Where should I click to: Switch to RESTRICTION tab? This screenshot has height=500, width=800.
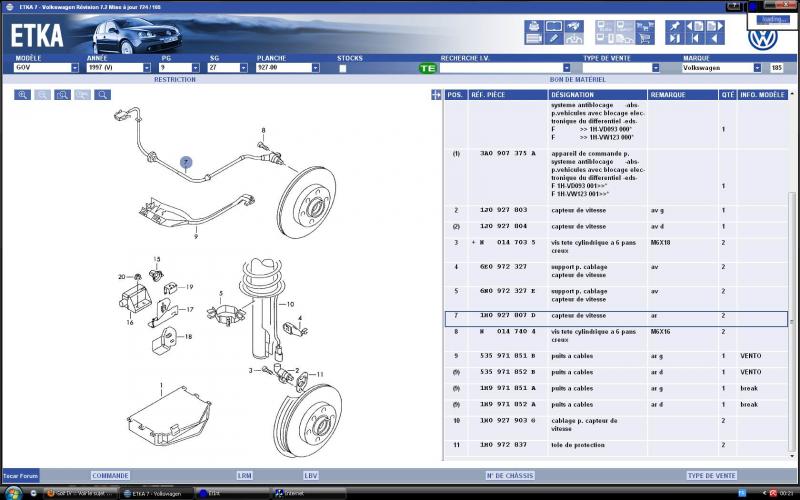point(175,80)
